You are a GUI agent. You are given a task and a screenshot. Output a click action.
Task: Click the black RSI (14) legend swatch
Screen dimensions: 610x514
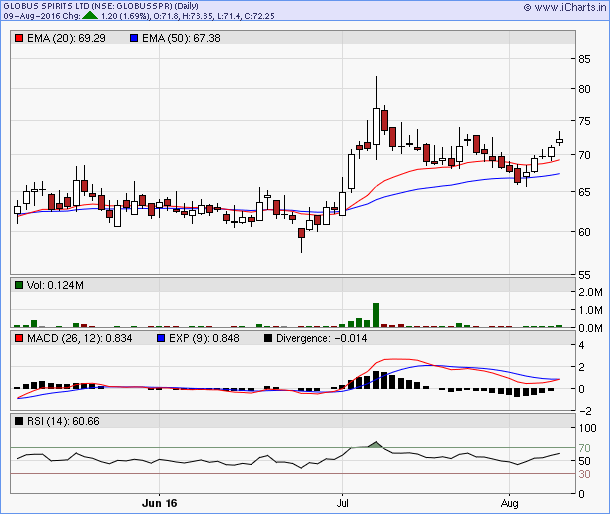19,421
